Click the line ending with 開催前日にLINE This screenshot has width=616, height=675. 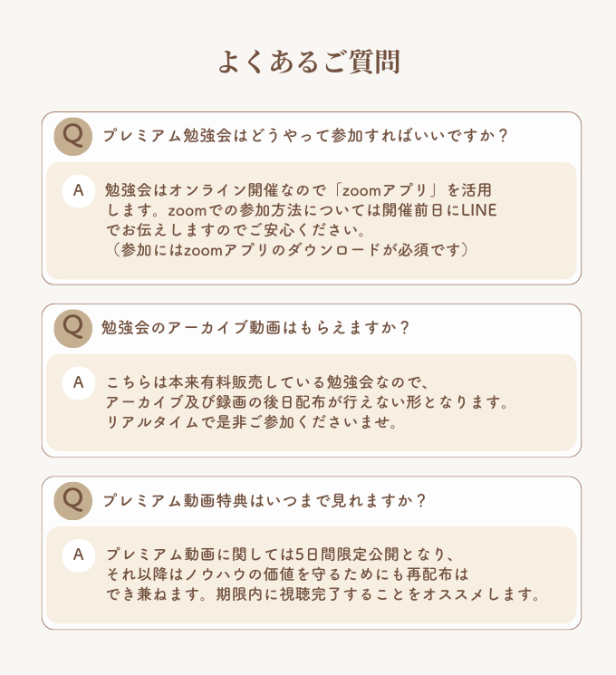301,210
